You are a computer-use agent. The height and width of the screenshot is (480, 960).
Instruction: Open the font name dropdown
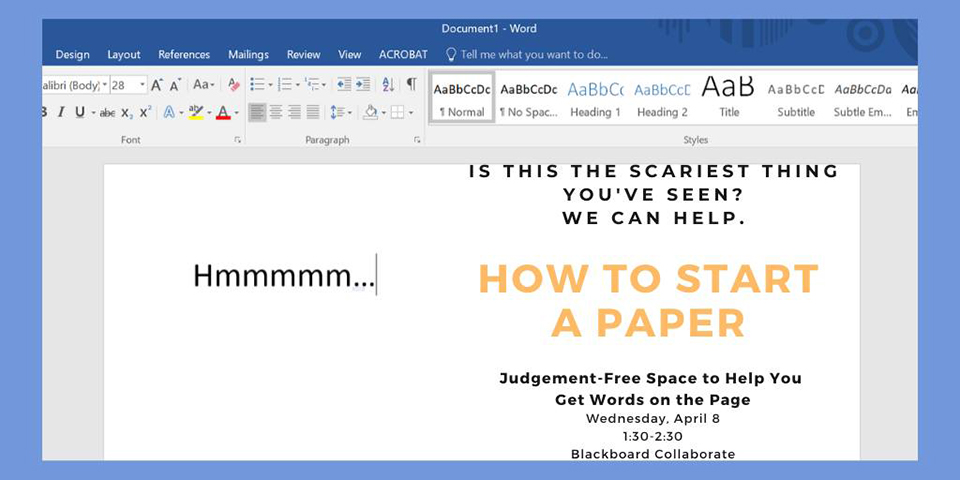[105, 85]
